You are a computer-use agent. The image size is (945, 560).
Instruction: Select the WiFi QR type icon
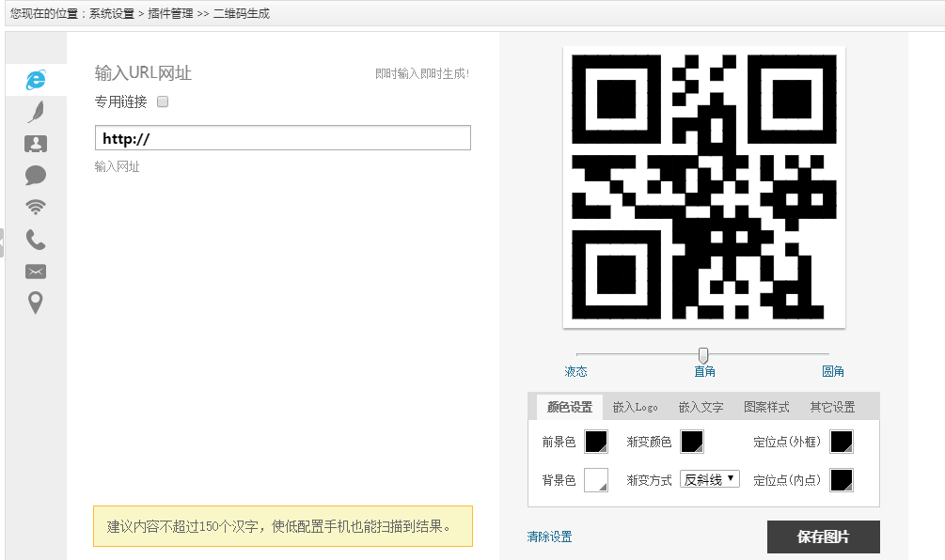point(36,207)
